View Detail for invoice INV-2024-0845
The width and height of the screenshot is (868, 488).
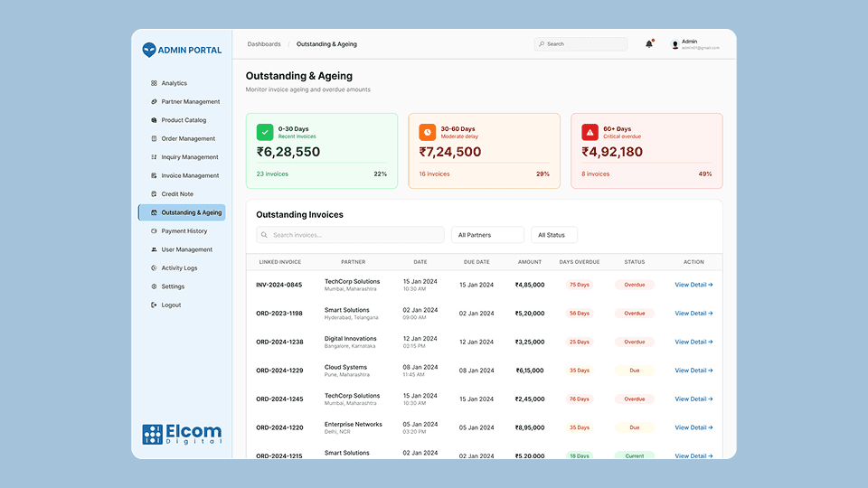coord(693,285)
